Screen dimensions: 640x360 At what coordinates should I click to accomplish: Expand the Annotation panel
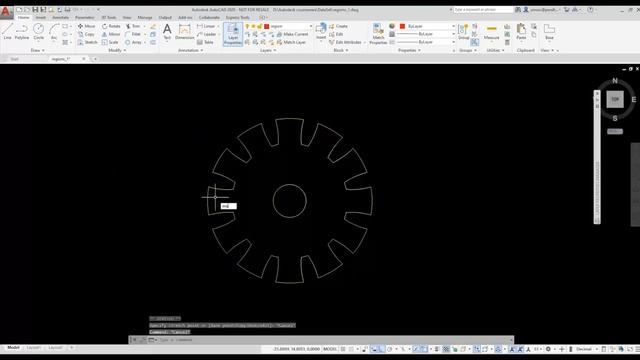pos(190,51)
